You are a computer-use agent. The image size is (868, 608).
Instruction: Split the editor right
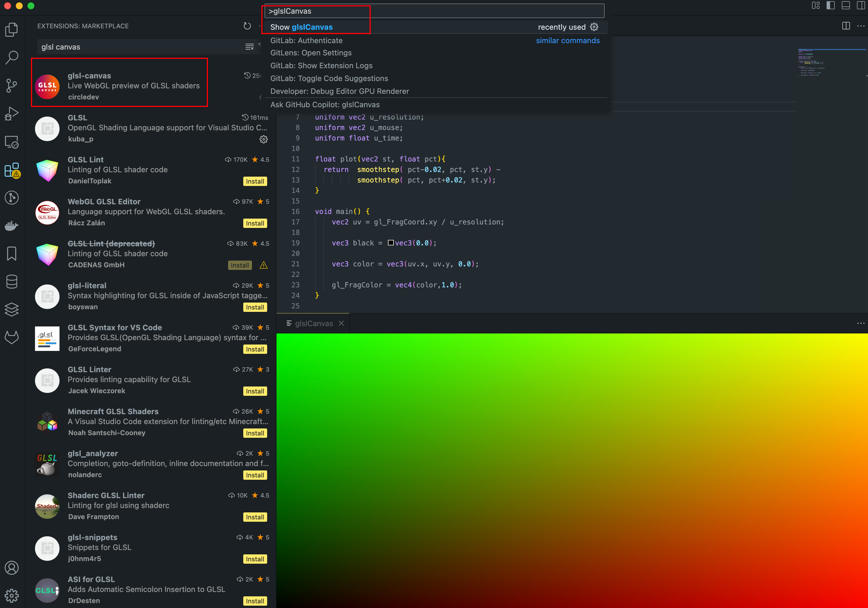pos(846,26)
